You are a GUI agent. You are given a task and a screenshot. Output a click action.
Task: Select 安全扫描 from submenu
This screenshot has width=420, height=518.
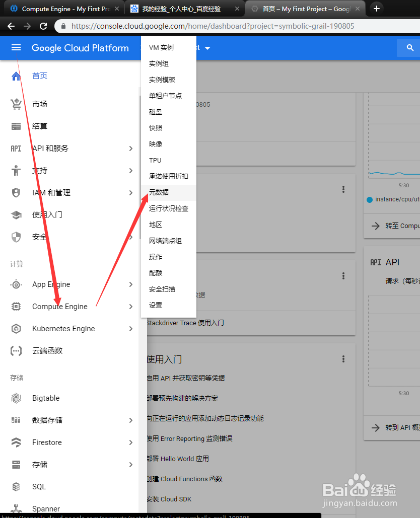(169, 289)
